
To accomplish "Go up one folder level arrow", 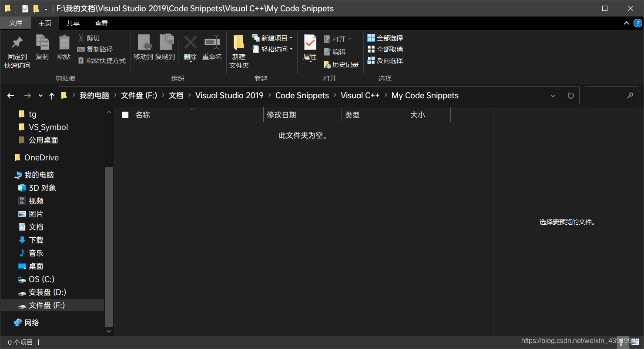I will 52,96.
